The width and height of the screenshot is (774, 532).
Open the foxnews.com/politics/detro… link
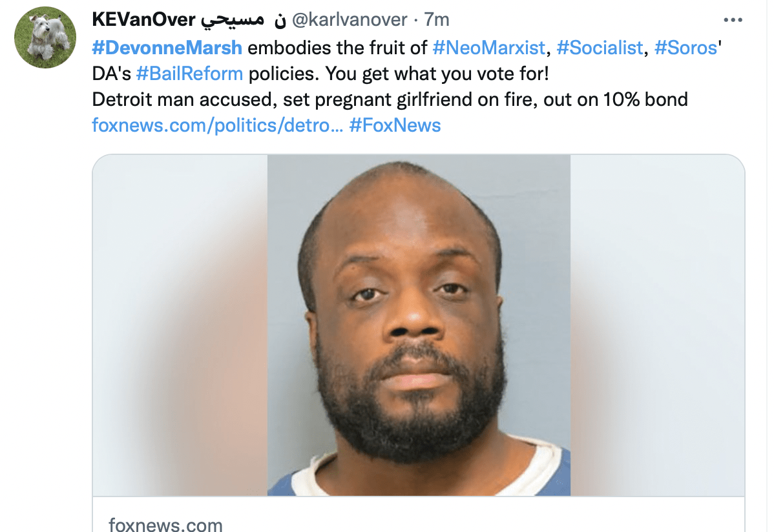pos(217,125)
